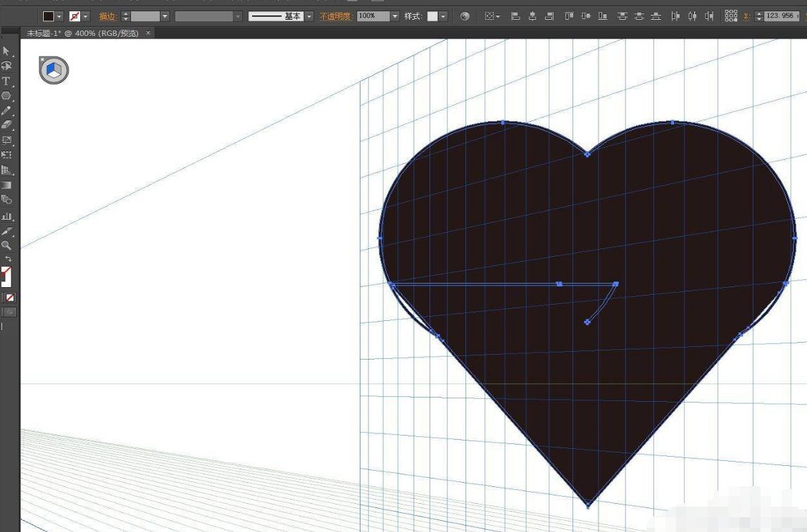The width and height of the screenshot is (807, 532).
Task: Close the 未标题-1 document tab
Action: tap(148, 32)
